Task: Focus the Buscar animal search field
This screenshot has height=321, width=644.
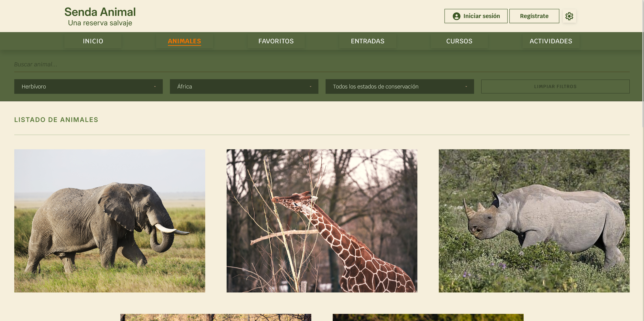Action: point(322,65)
